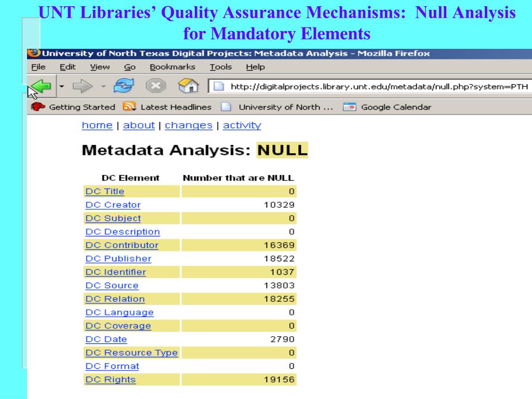532x399 pixels.
Task: Select the Date null count 2790
Action: (282, 339)
